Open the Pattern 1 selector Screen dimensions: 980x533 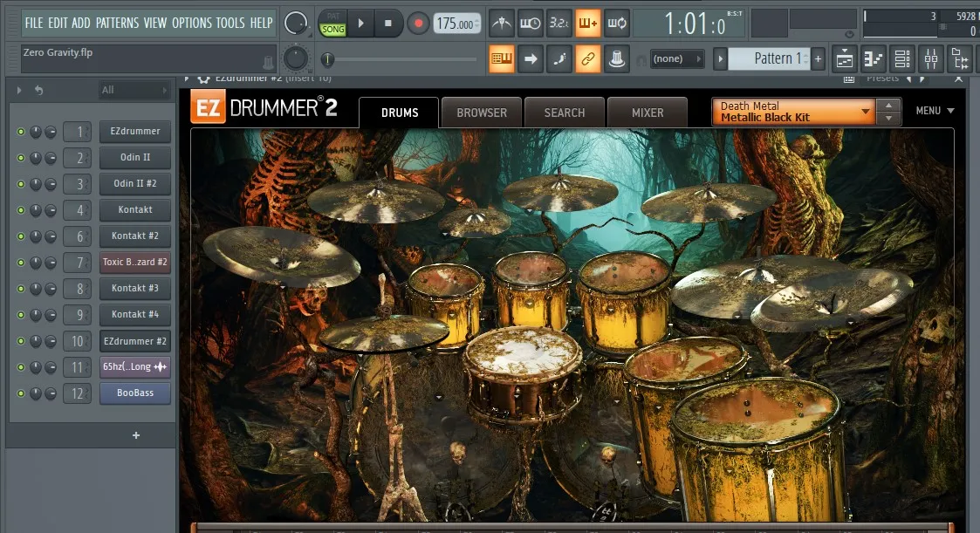[x=770, y=58]
